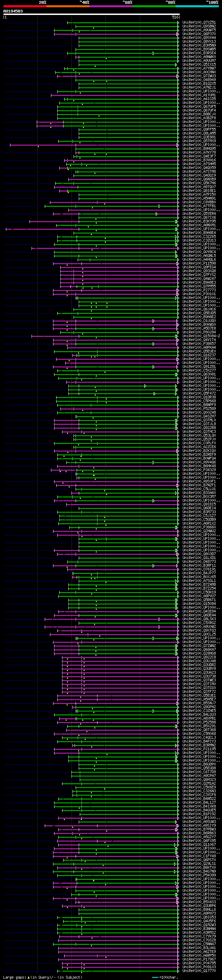This screenshot has width=222, height=980.
Task: Select label UniRef100_A7YBW7
Action: click(199, 68)
